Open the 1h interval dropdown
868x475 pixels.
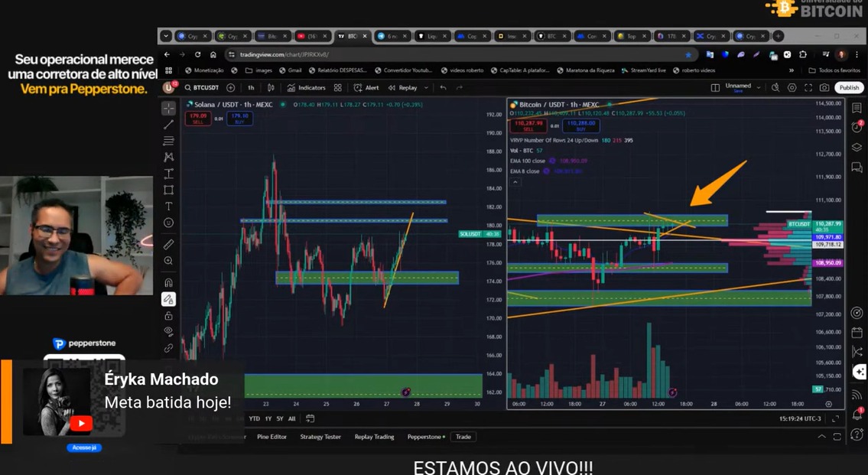(x=250, y=87)
